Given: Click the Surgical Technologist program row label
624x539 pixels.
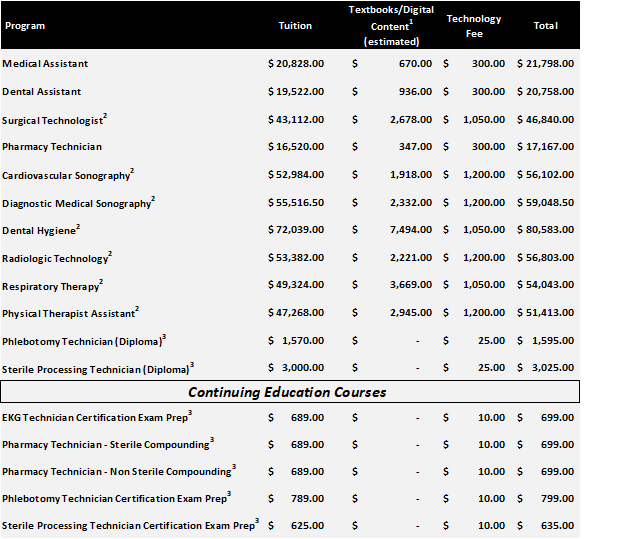Looking at the screenshot, I should tap(54, 120).
